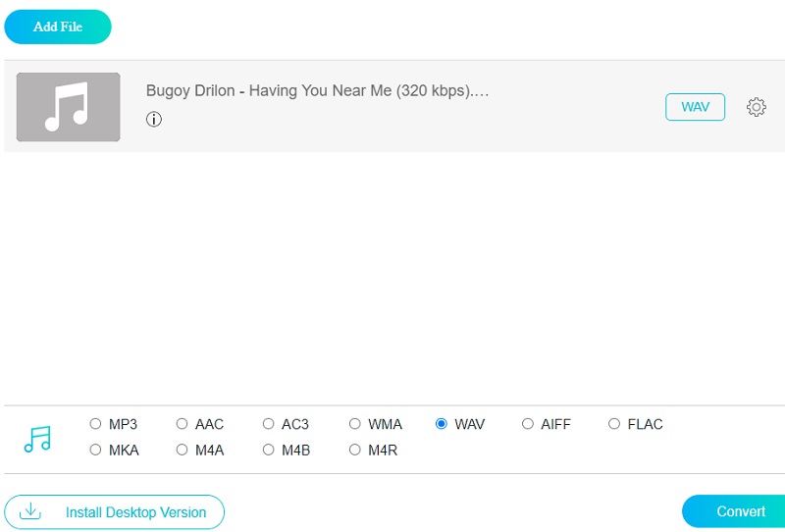The width and height of the screenshot is (785, 532).
Task: Select the WMA radio option
Action: 354,424
